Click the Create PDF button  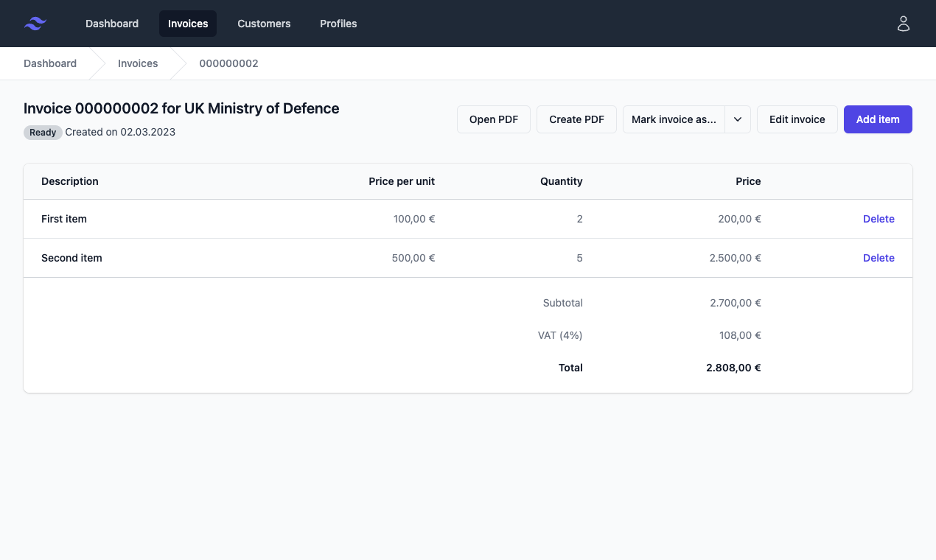coord(576,119)
